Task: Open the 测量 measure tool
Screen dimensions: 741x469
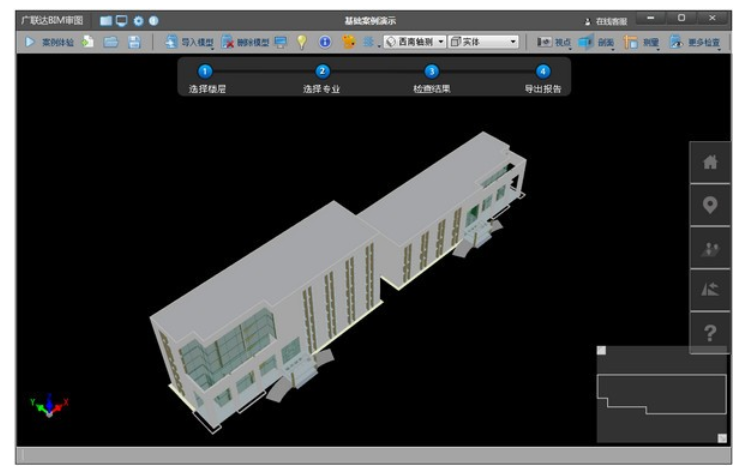Action: (x=641, y=42)
